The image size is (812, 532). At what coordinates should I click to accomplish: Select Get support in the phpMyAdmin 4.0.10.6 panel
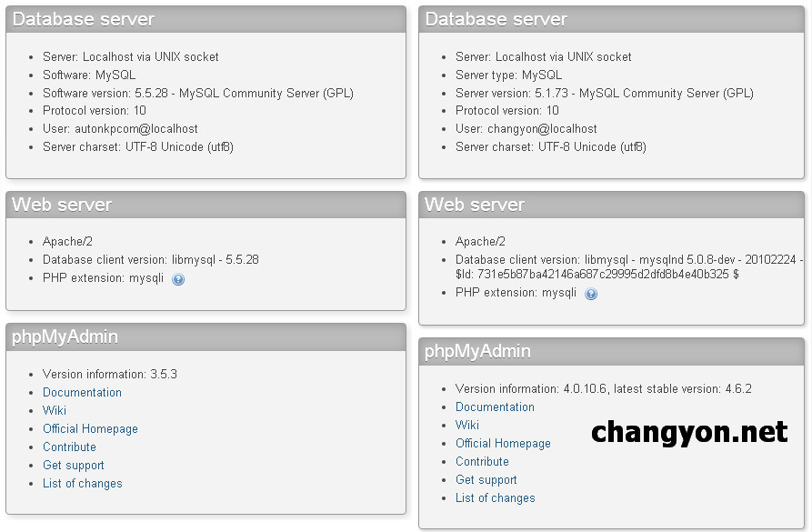coord(486,479)
